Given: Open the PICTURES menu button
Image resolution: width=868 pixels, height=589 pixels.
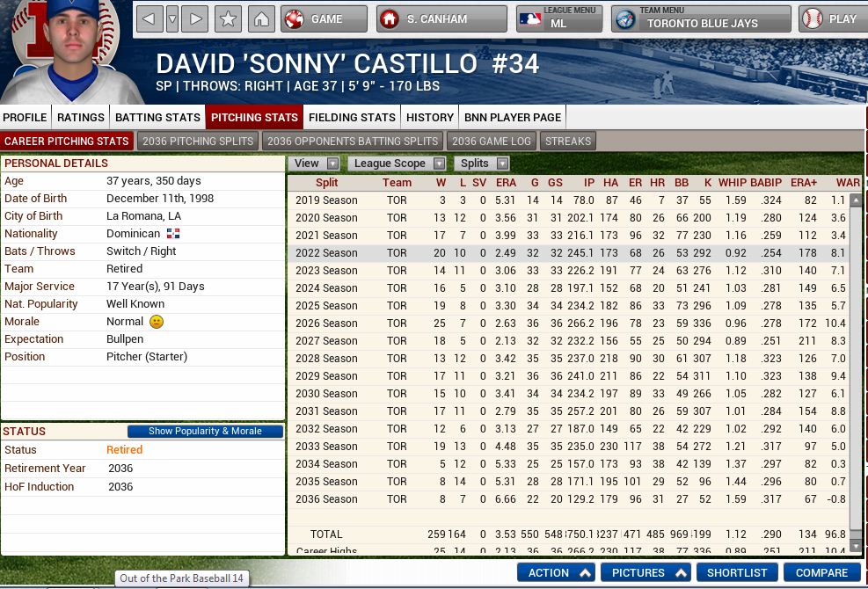Looking at the screenshot, I should point(646,573).
